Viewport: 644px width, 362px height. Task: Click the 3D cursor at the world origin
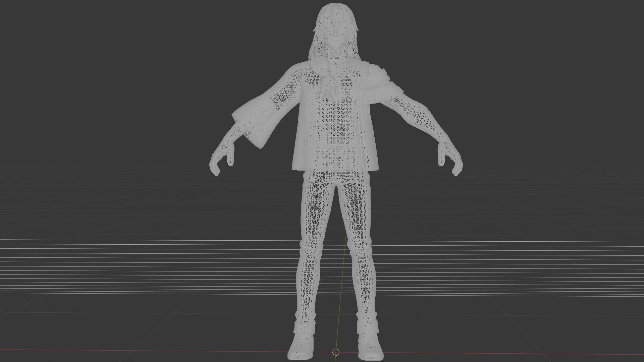pos(336,352)
